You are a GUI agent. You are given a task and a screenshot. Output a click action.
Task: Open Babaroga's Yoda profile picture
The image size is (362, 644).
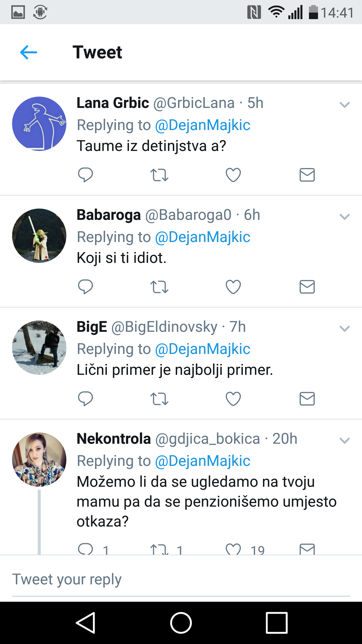[x=39, y=236]
